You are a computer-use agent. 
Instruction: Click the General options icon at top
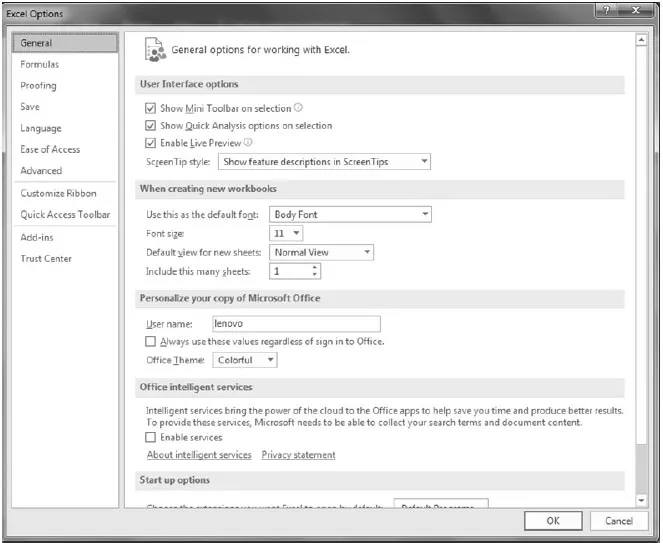click(155, 48)
